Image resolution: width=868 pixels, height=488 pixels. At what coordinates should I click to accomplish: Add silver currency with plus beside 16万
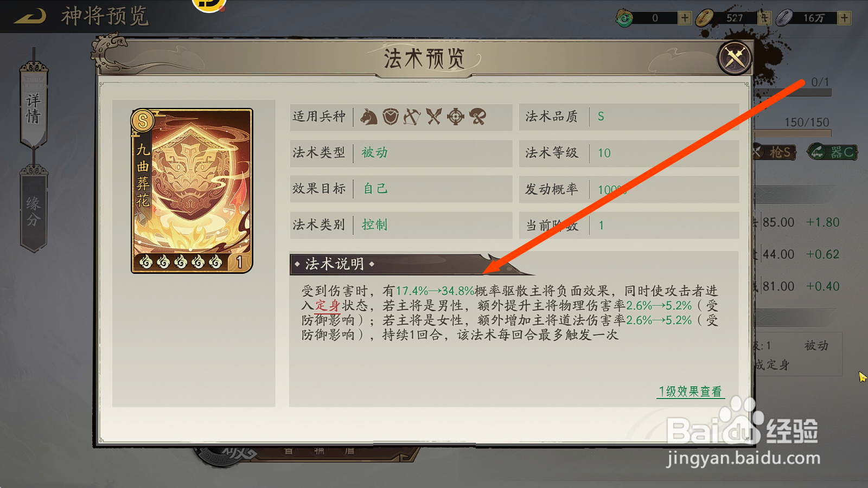[844, 18]
